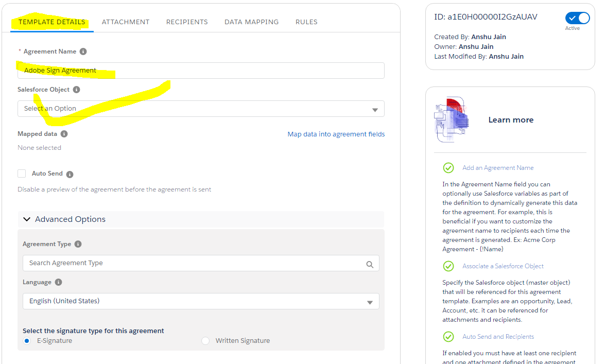
Task: Click the Agreement Name info icon
Action: tap(83, 51)
